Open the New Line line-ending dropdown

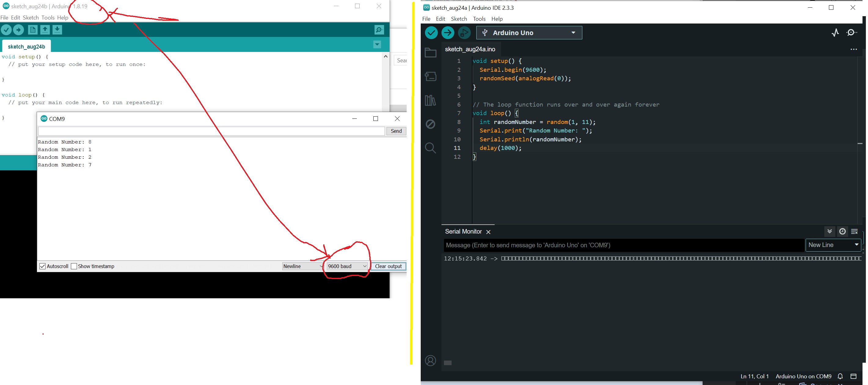click(x=833, y=245)
